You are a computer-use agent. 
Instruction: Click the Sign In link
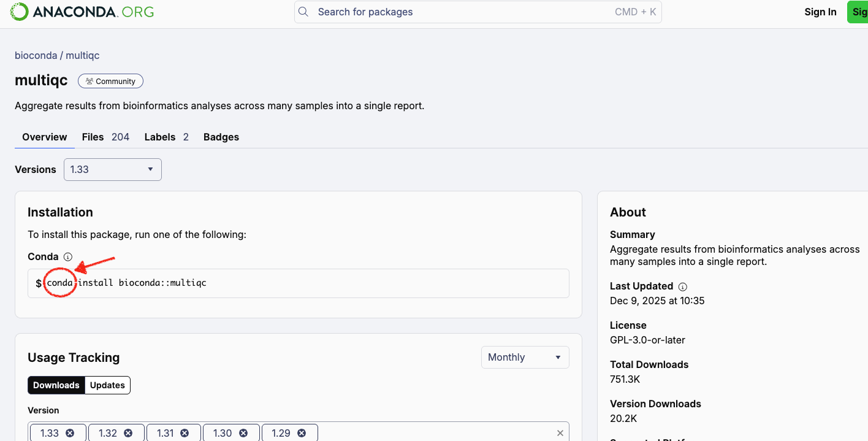820,12
